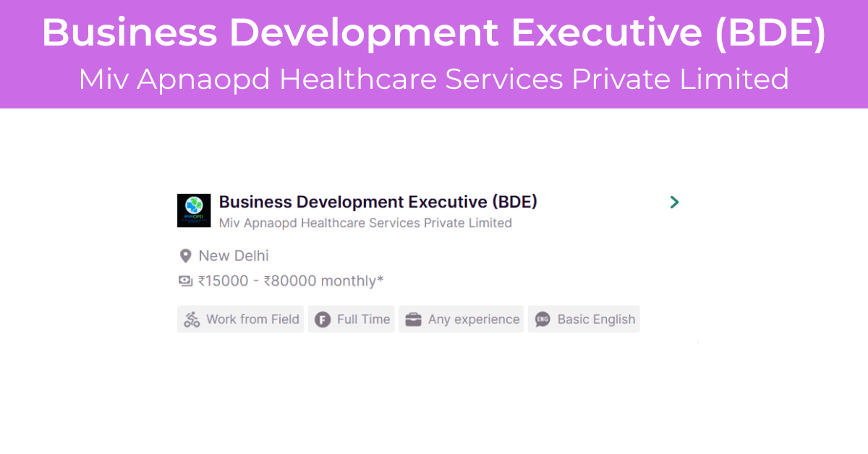Click the Work from Field bike icon
The image size is (868, 454).
pos(192,320)
